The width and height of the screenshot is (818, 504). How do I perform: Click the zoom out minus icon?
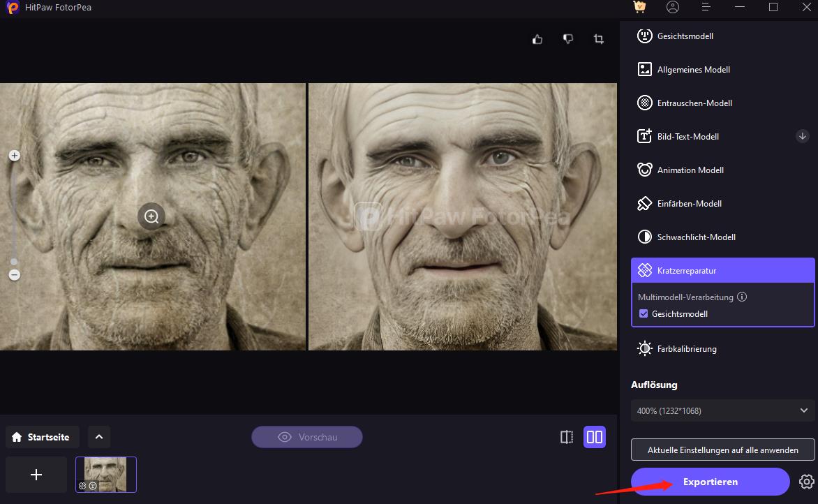[x=14, y=275]
